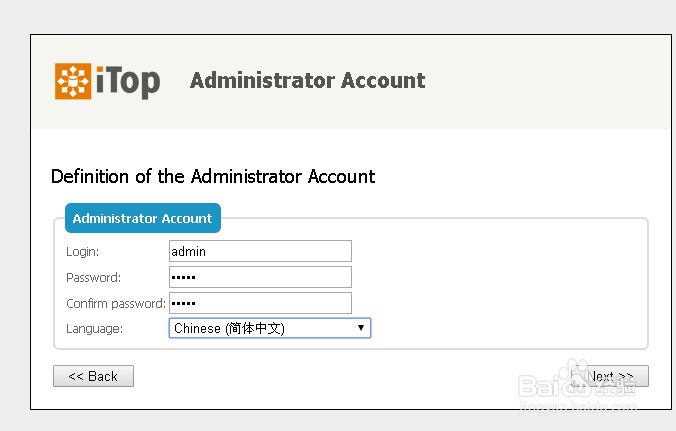Click the Administrator Account header title

click(307, 81)
